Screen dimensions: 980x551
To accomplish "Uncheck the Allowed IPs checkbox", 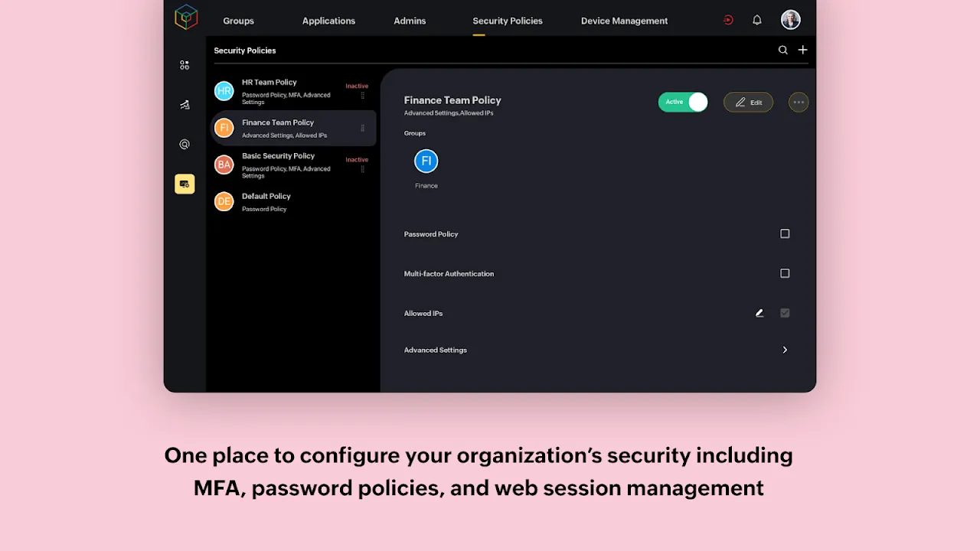I will click(785, 313).
